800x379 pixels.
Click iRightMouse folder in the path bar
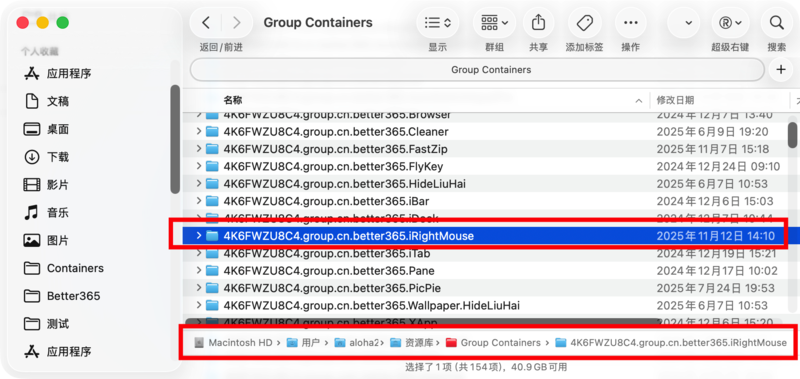(671, 342)
